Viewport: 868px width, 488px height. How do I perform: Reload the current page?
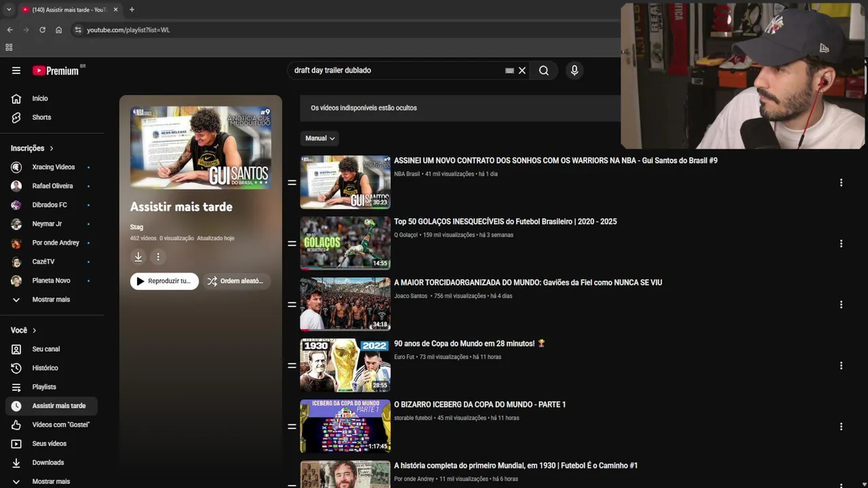[42, 30]
